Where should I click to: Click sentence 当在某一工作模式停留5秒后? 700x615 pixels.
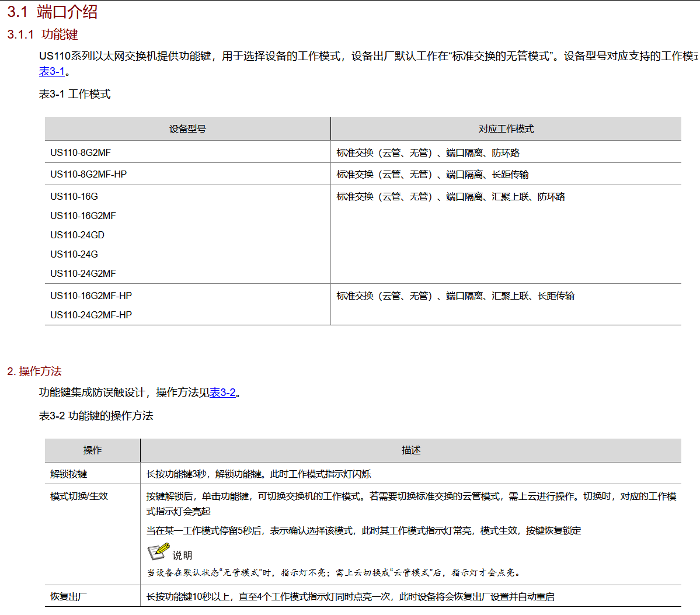(363, 530)
